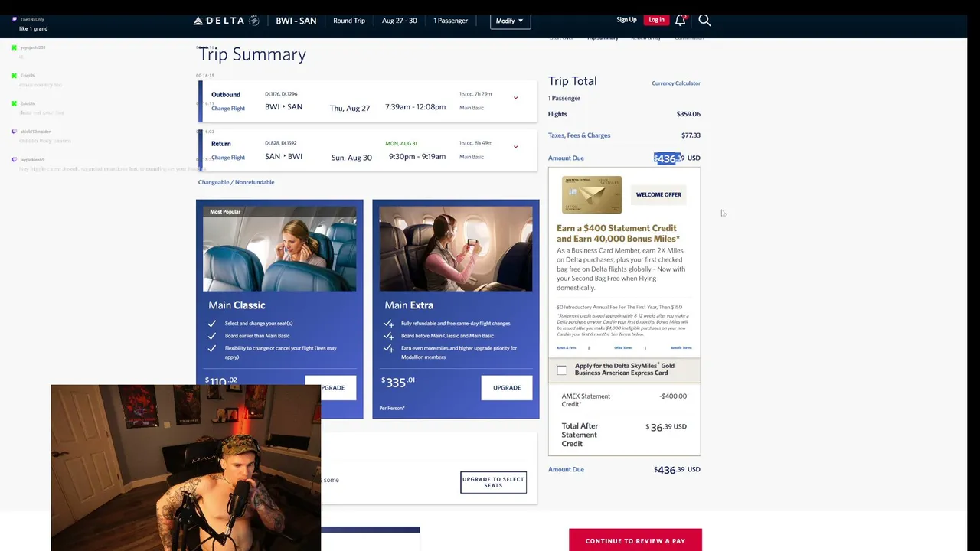Click the Trip Summary progress step

(x=603, y=38)
